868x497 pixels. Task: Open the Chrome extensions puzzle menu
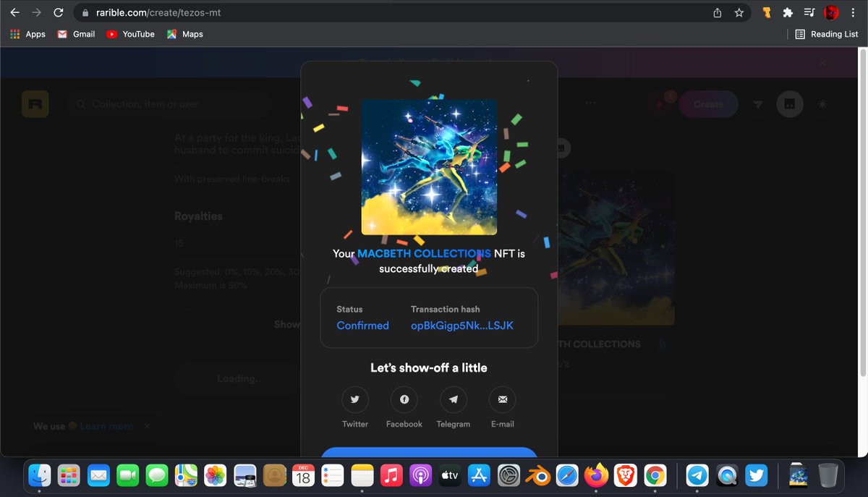pyautogui.click(x=788, y=12)
